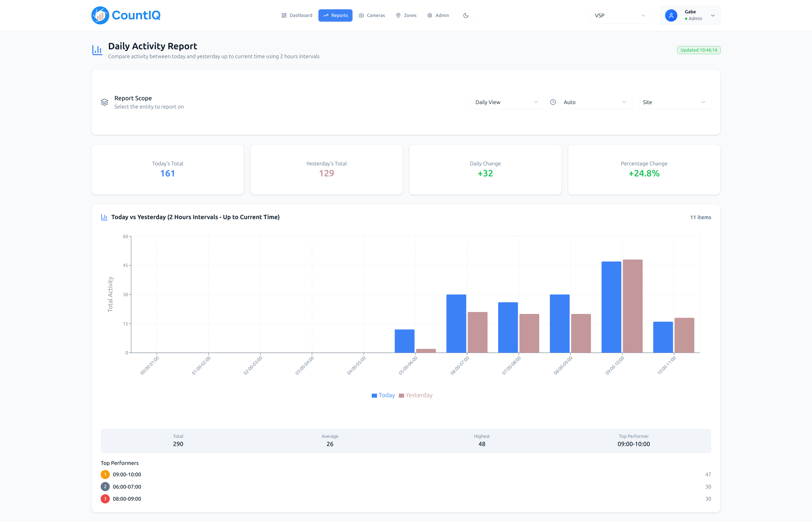Click the Gabe user avatar icon
This screenshot has width=812, height=522.
coord(671,15)
